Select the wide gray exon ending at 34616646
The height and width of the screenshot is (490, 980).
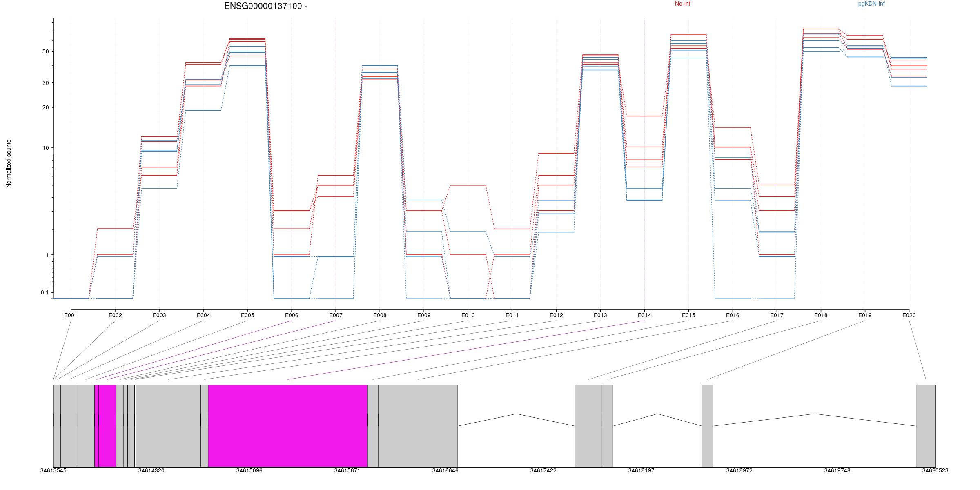(418, 426)
